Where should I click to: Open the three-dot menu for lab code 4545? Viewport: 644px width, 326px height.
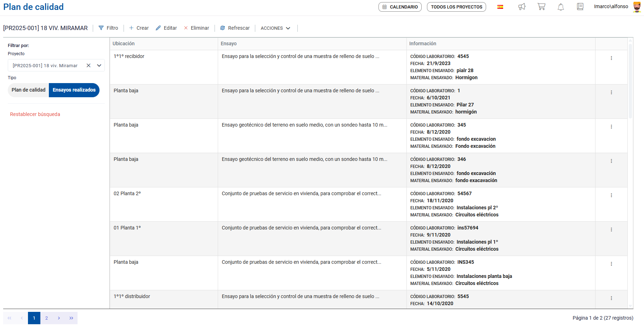coord(611,58)
